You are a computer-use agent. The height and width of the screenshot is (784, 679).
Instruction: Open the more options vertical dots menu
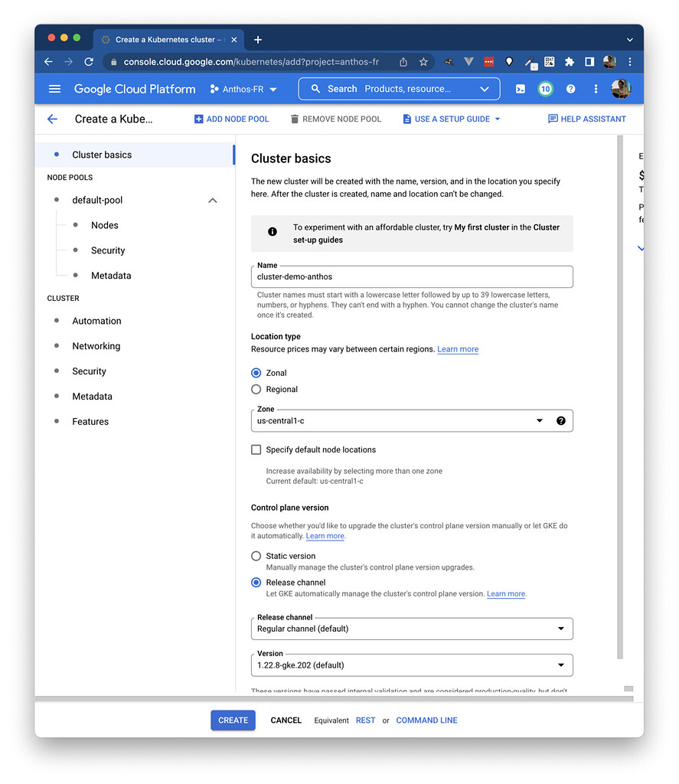pos(596,89)
